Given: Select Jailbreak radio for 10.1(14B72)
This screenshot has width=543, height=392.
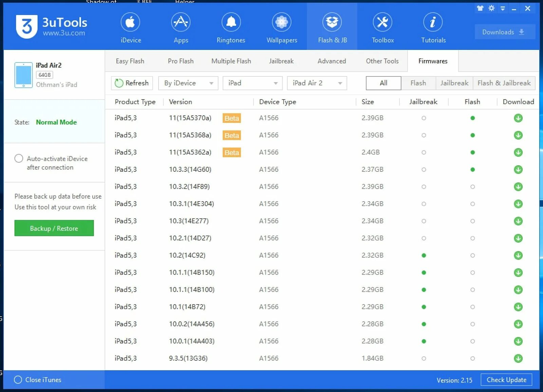Looking at the screenshot, I should (x=424, y=307).
